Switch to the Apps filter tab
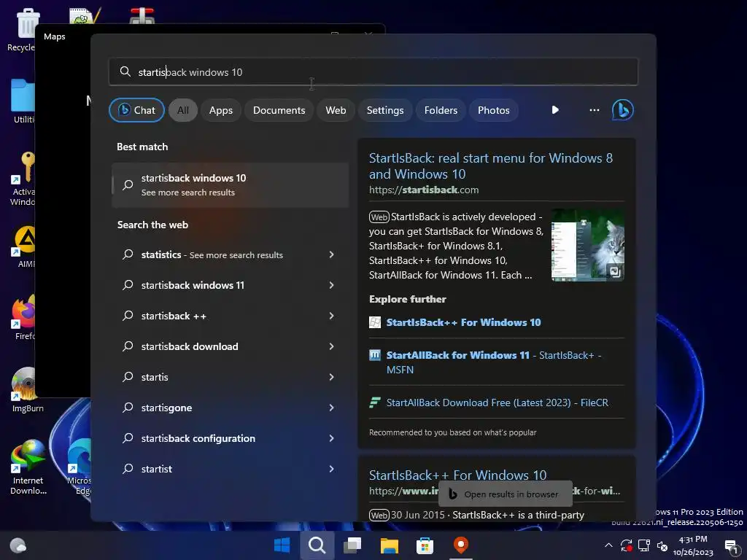 point(220,110)
